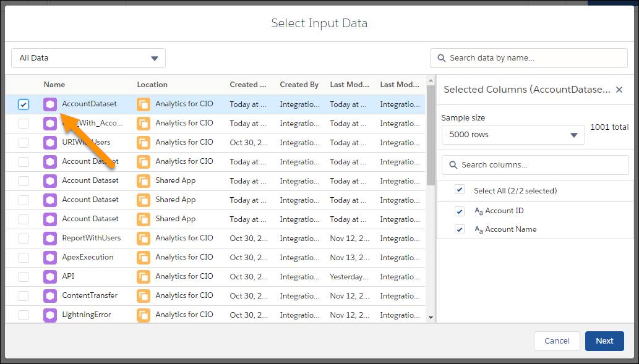Sort by the Location column header
Image resolution: width=639 pixels, height=364 pixels.
[152, 85]
